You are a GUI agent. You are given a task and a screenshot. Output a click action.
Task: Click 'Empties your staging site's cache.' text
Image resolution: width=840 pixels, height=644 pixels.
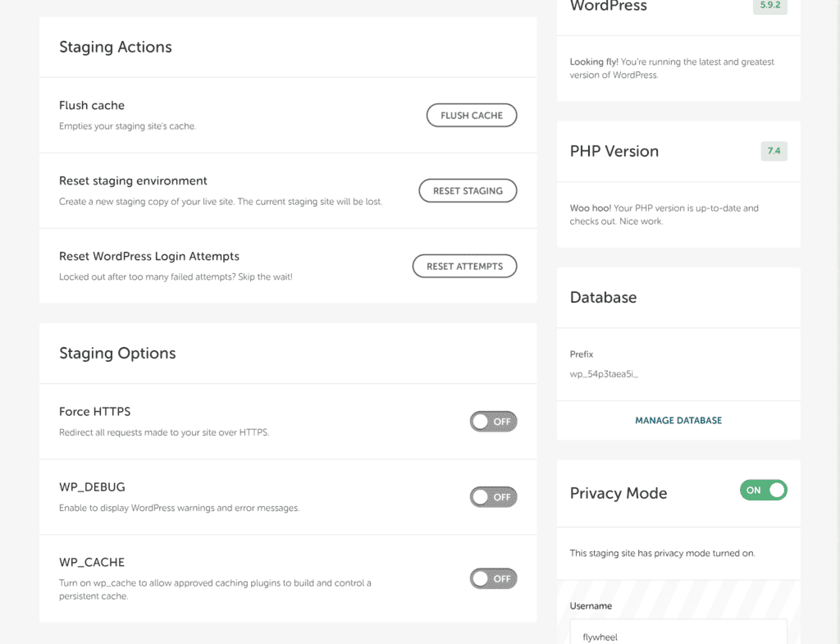click(127, 126)
